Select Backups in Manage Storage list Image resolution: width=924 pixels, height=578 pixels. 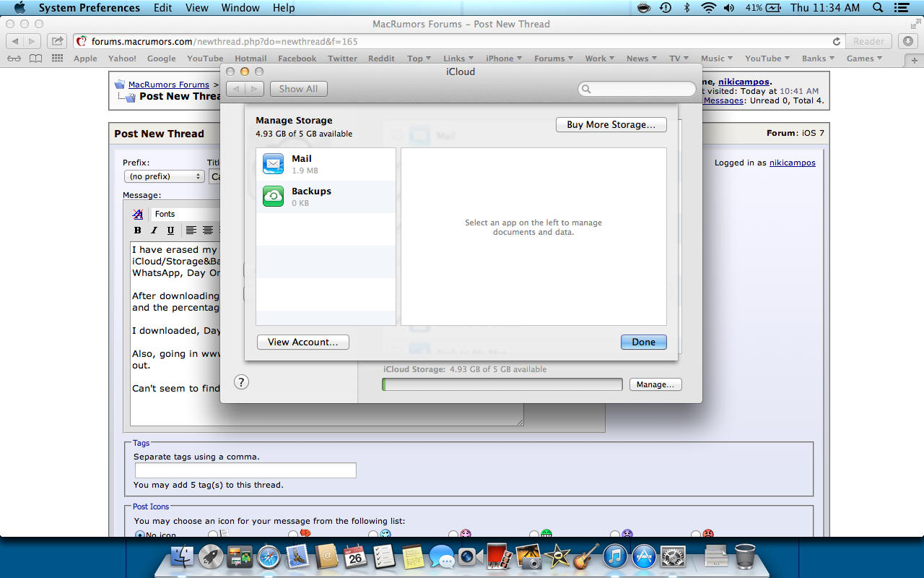tap(326, 197)
